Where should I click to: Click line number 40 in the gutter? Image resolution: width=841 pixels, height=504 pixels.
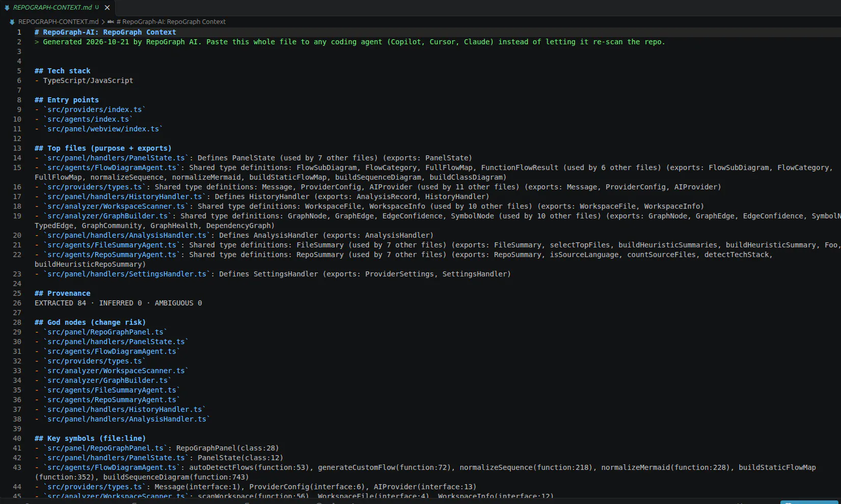[x=17, y=438]
